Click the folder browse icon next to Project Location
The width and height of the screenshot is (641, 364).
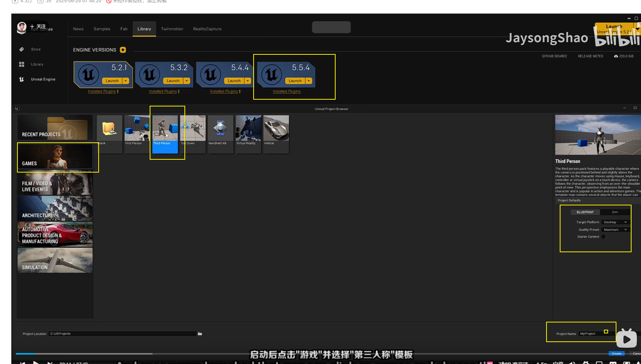point(200,334)
